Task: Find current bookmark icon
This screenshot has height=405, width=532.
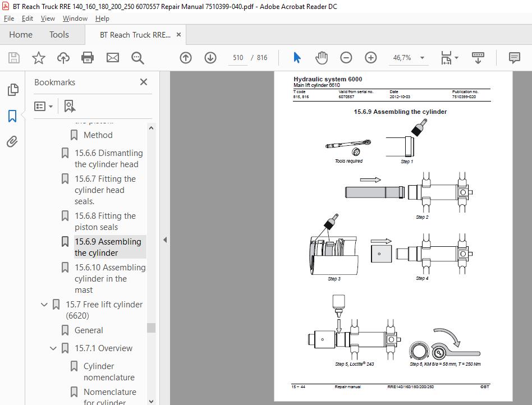Action: pos(70,106)
